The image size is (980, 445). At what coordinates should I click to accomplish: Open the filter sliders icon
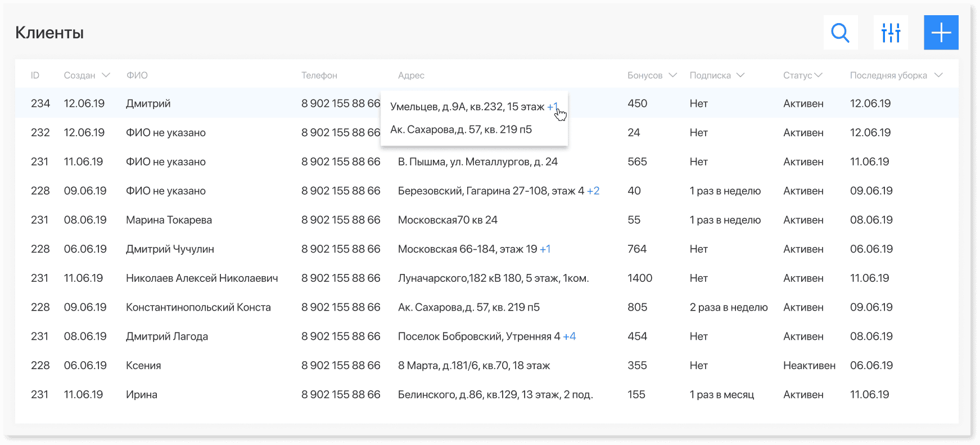[891, 33]
